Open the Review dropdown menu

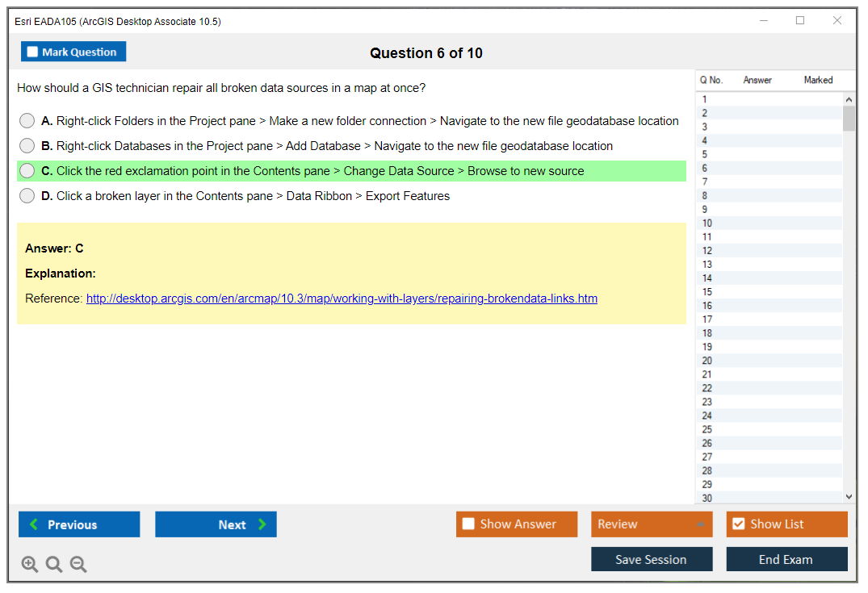click(x=651, y=524)
